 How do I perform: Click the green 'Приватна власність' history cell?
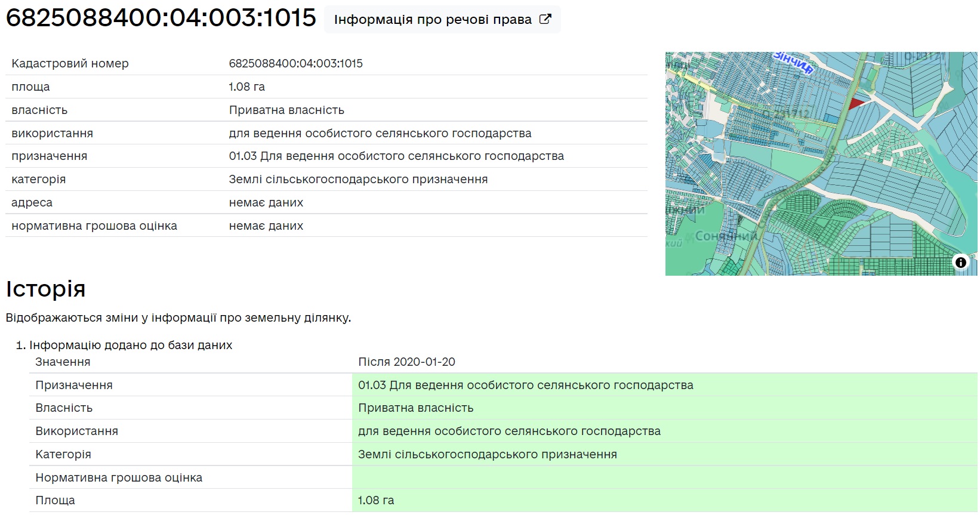(415, 408)
